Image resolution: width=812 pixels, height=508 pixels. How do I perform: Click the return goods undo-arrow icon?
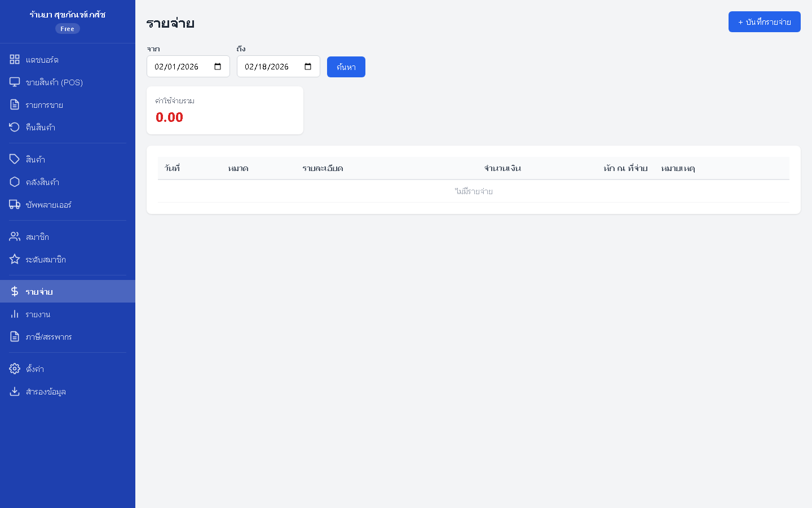15,127
